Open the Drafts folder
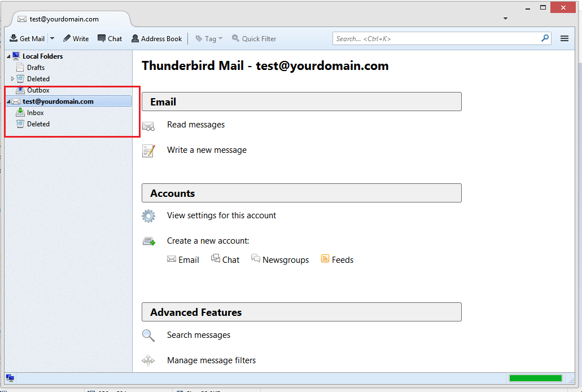This screenshot has height=392, width=582. 36,68
